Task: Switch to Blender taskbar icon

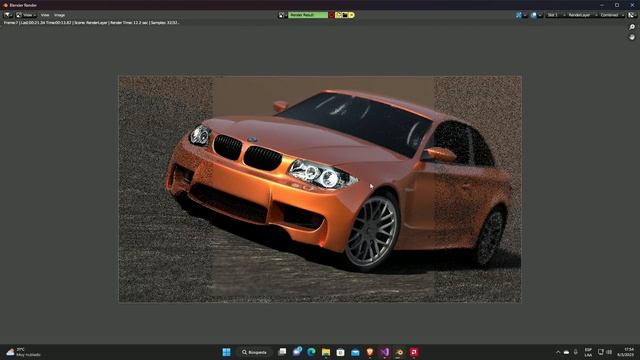Action: 399,352
